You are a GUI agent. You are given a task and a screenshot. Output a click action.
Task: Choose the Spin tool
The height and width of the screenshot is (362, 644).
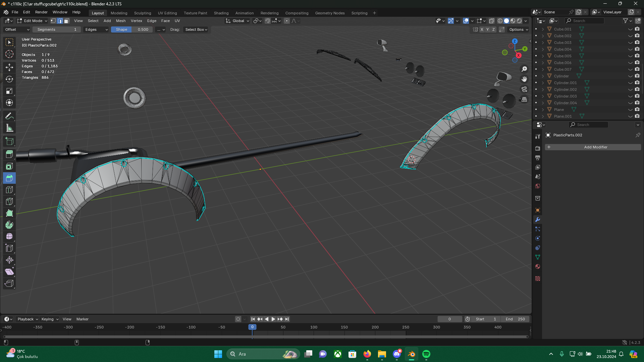click(9, 225)
